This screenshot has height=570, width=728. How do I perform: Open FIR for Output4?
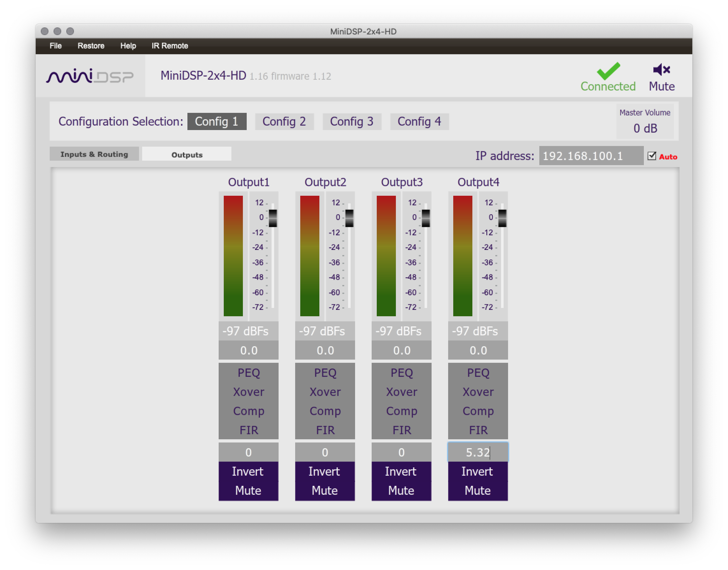tap(478, 430)
